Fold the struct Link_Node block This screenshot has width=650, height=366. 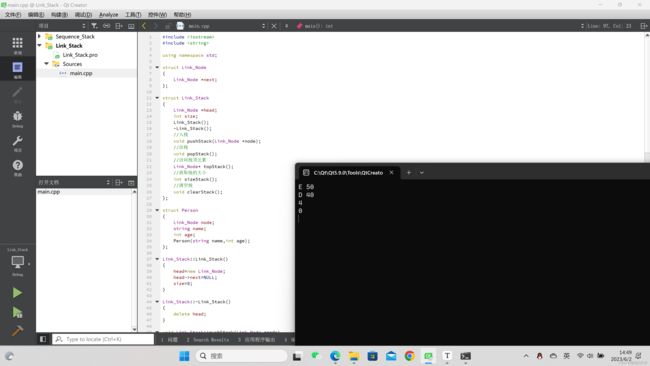pyautogui.click(x=157, y=67)
